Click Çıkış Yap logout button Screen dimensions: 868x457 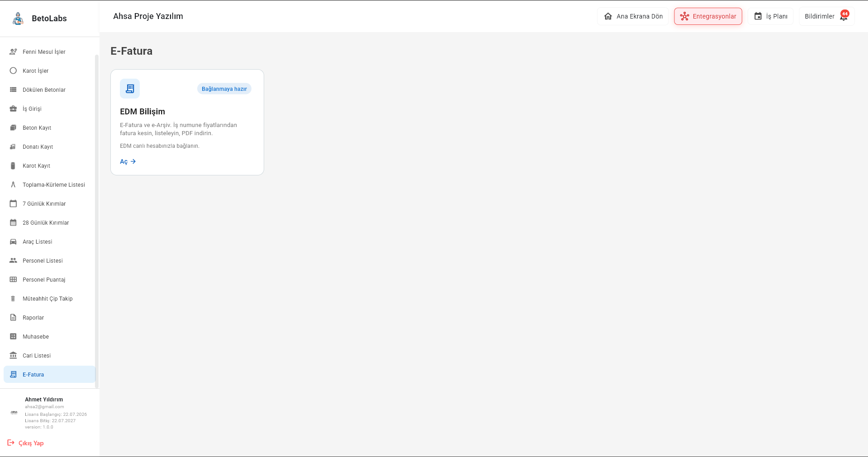point(26,443)
